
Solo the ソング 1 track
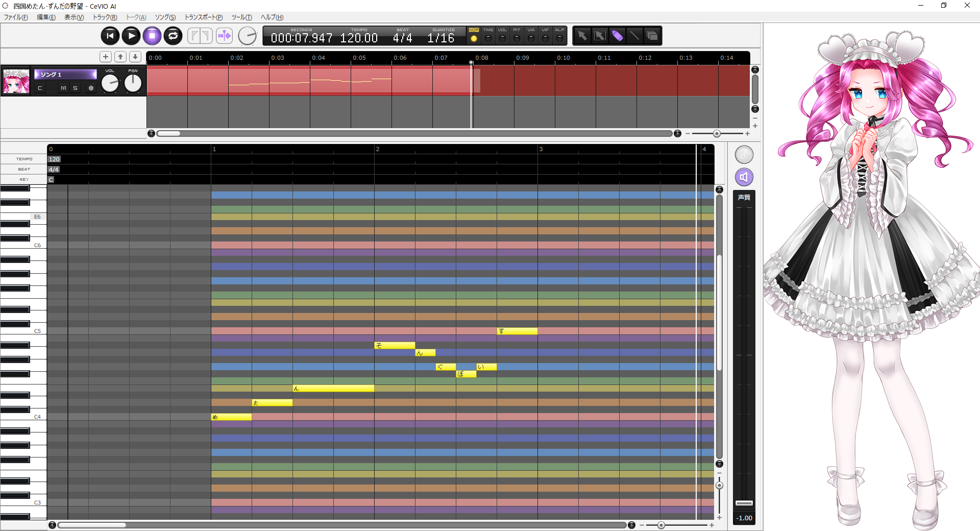coord(75,88)
